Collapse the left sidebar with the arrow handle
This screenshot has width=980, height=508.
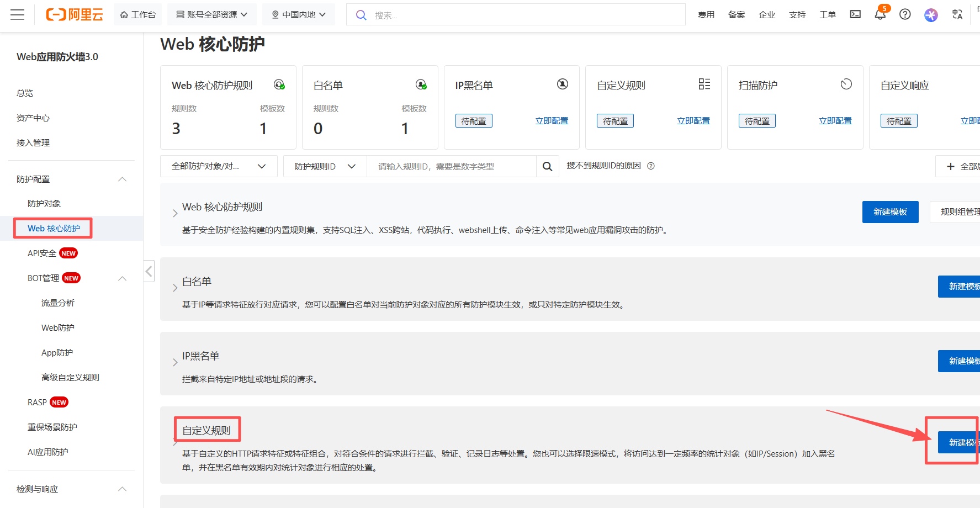tap(149, 271)
